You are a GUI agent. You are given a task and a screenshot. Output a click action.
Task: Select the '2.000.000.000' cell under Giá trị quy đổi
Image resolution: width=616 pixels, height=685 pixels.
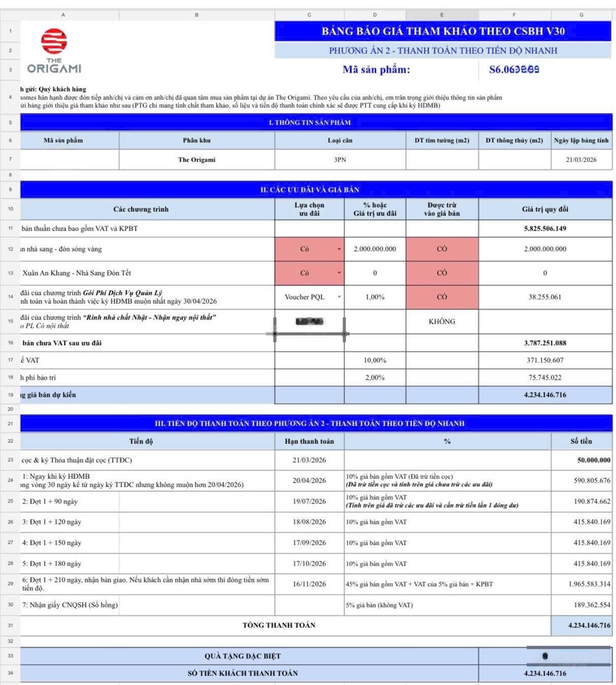click(545, 249)
